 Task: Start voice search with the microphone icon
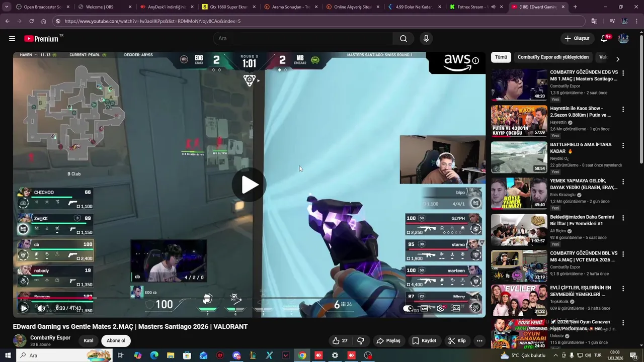click(426, 39)
